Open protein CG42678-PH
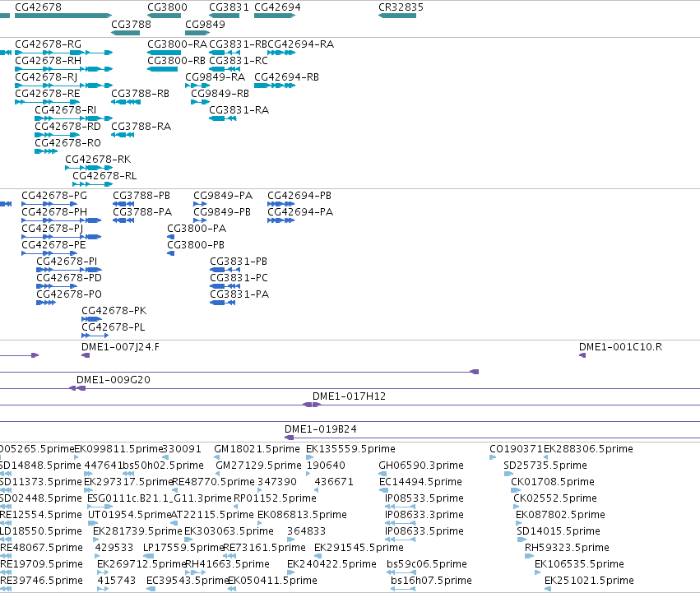Viewport: 700px width, 593px height. (x=54, y=212)
